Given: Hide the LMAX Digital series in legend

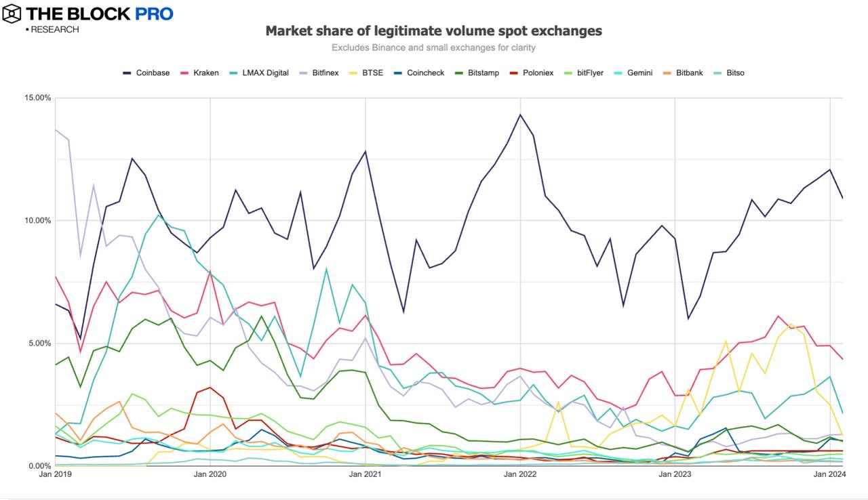Looking at the screenshot, I should (259, 72).
